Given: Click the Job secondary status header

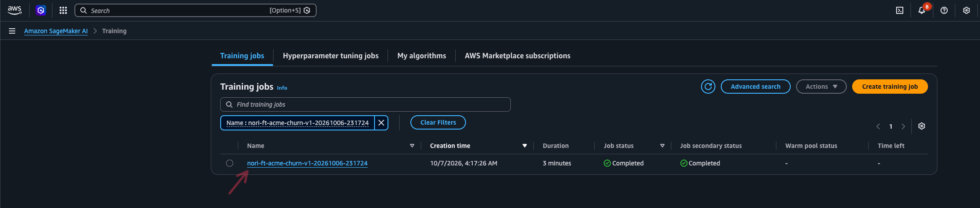Looking at the screenshot, I should pyautogui.click(x=711, y=146).
